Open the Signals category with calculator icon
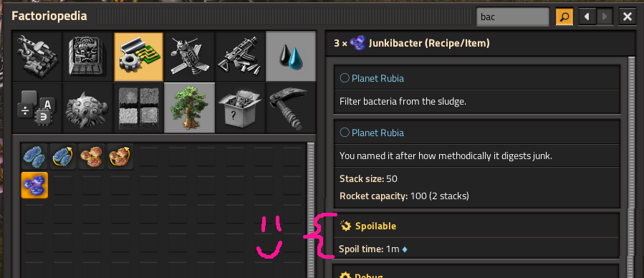The height and width of the screenshot is (278, 644). [x=37, y=107]
